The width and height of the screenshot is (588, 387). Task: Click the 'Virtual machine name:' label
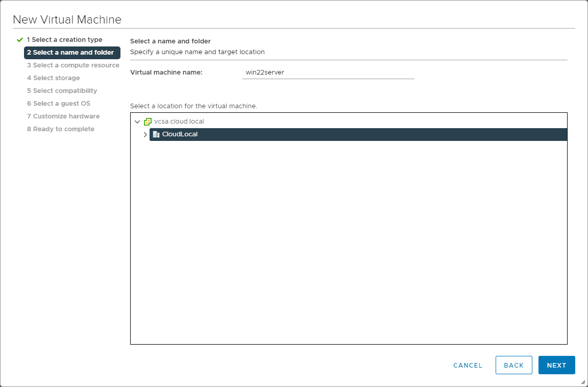click(x=166, y=72)
